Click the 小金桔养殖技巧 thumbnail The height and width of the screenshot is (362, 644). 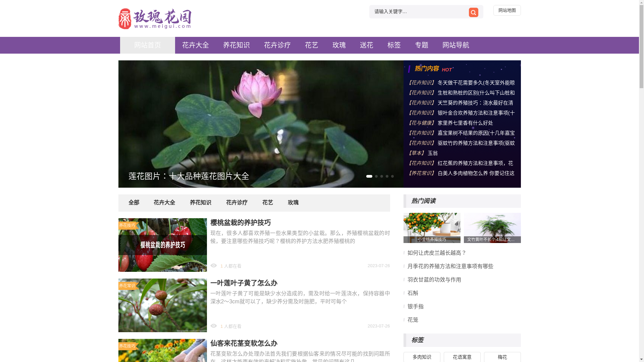[432, 228]
